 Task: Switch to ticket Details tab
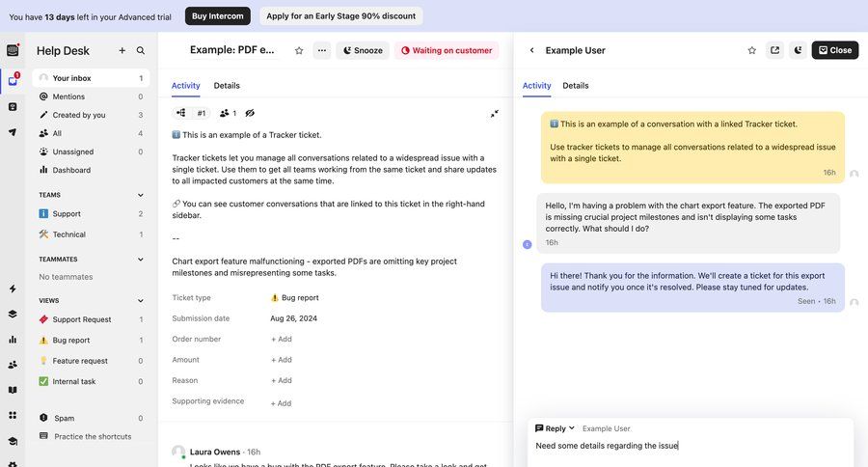click(227, 85)
